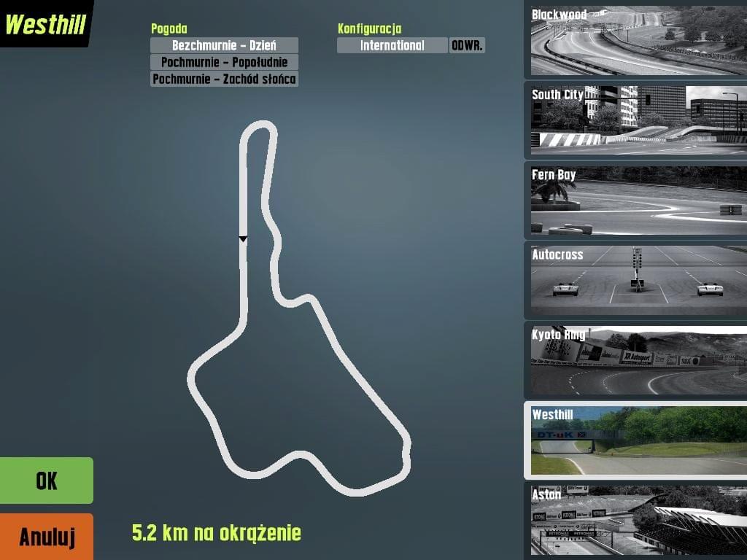Select the International configuration
This screenshot has width=747, height=560.
pos(392,45)
